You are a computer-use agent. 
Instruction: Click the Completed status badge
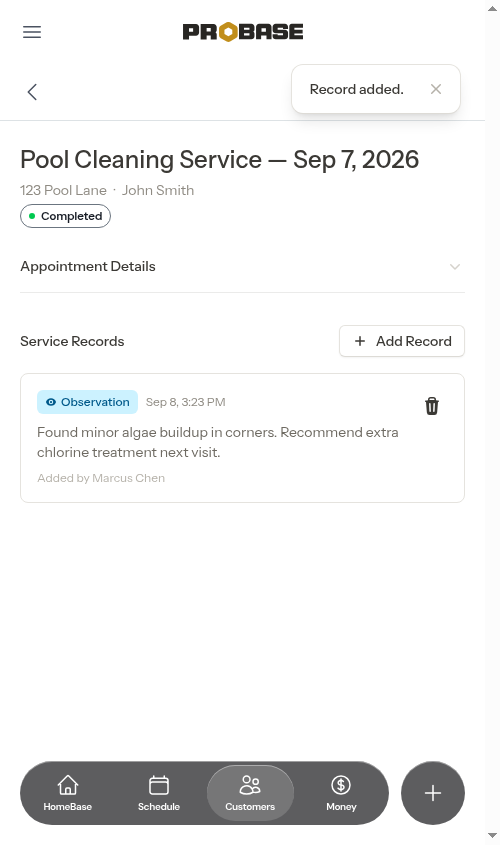pyautogui.click(x=65, y=216)
